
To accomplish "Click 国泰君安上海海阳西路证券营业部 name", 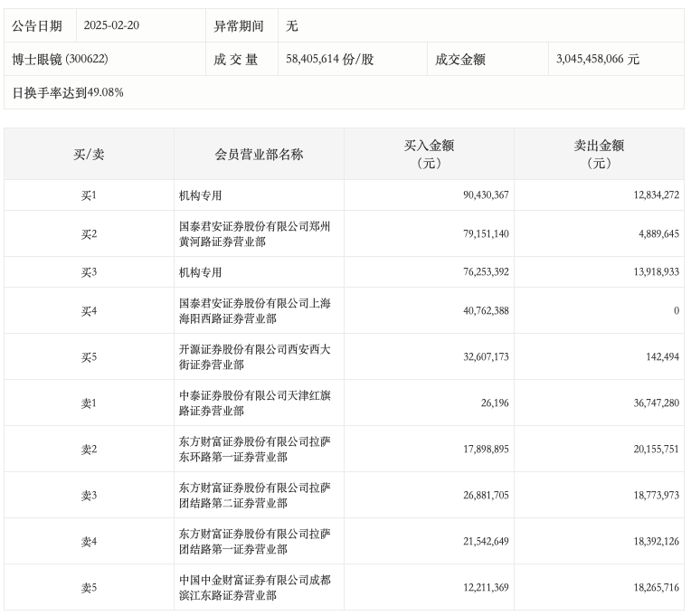I will point(254,311).
